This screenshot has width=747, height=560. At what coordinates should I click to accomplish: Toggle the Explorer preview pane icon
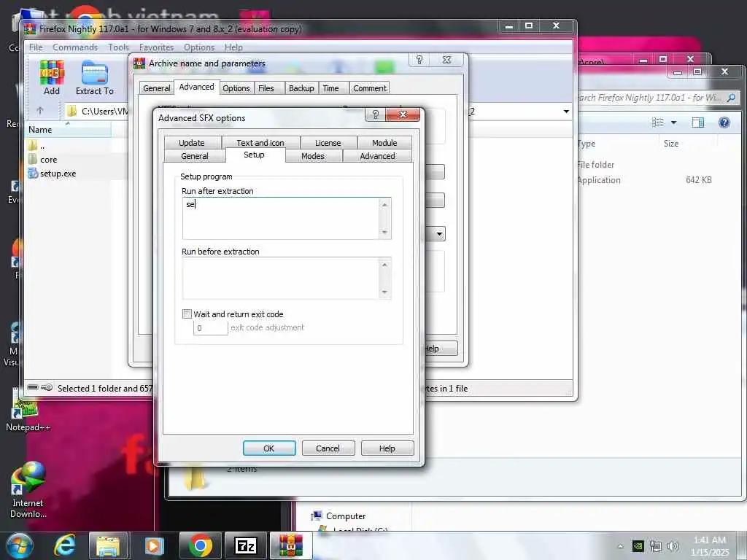pos(698,122)
